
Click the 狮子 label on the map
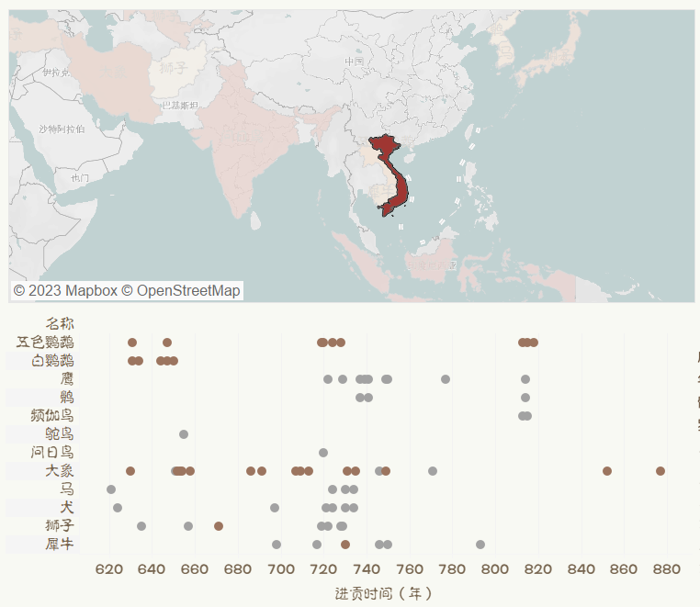pos(173,68)
